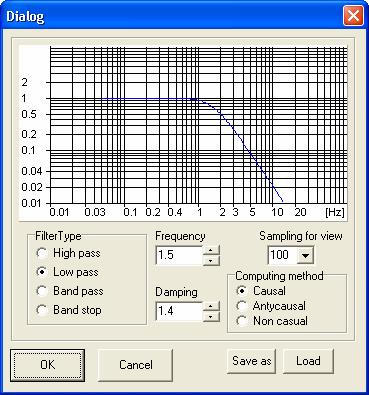Click the Frequency input field
The width and height of the screenshot is (369, 395).
179,255
